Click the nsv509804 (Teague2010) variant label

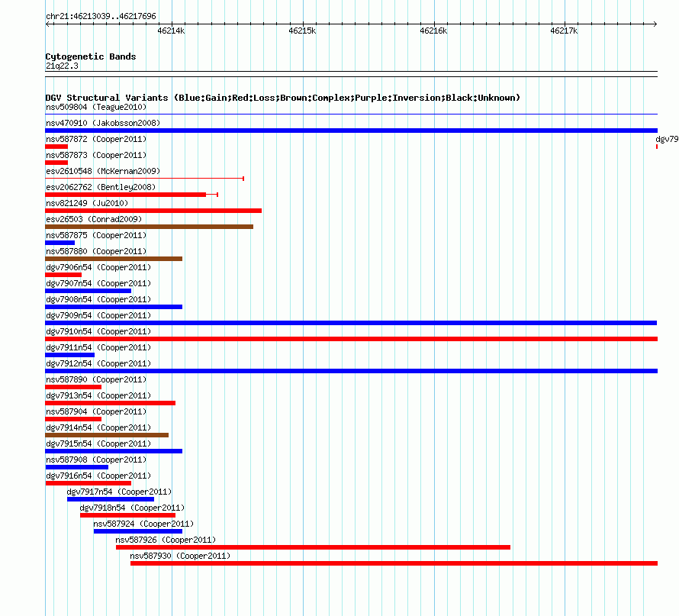(96, 107)
